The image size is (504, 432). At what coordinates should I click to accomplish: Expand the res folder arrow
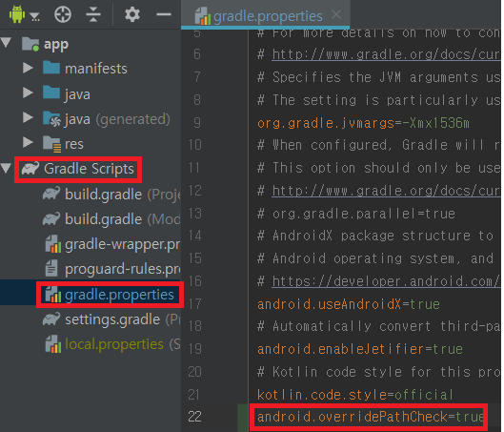(x=28, y=142)
